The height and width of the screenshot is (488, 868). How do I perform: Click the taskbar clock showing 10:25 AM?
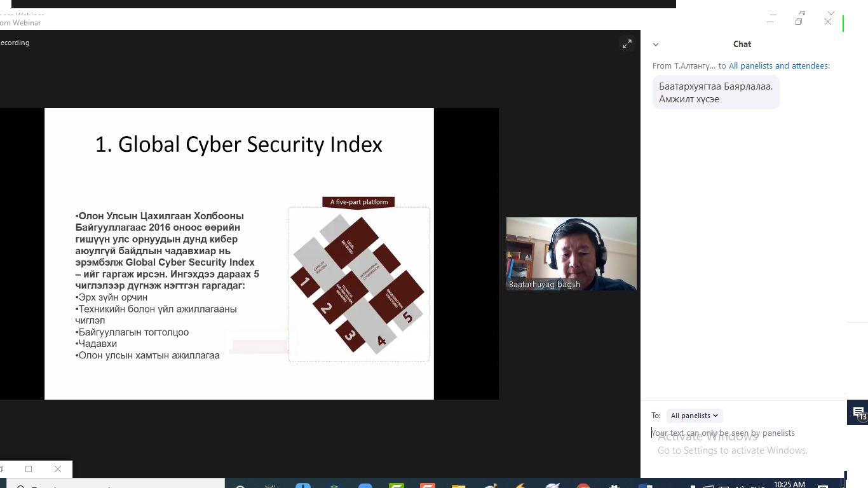[789, 484]
